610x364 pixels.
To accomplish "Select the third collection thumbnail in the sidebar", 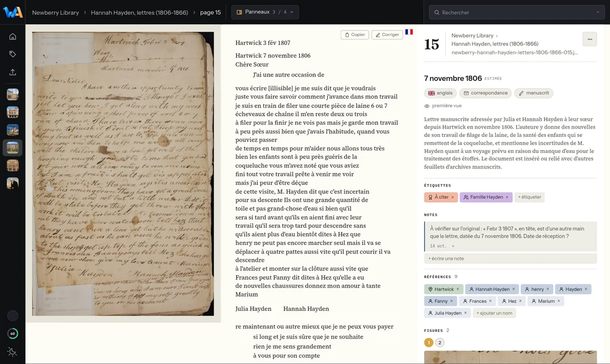I will (x=12, y=130).
